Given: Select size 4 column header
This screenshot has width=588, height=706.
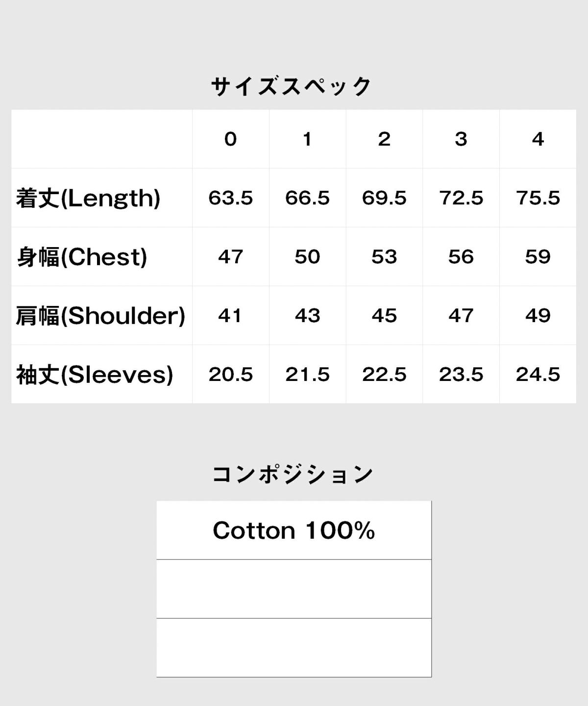Looking at the screenshot, I should pyautogui.click(x=538, y=139).
